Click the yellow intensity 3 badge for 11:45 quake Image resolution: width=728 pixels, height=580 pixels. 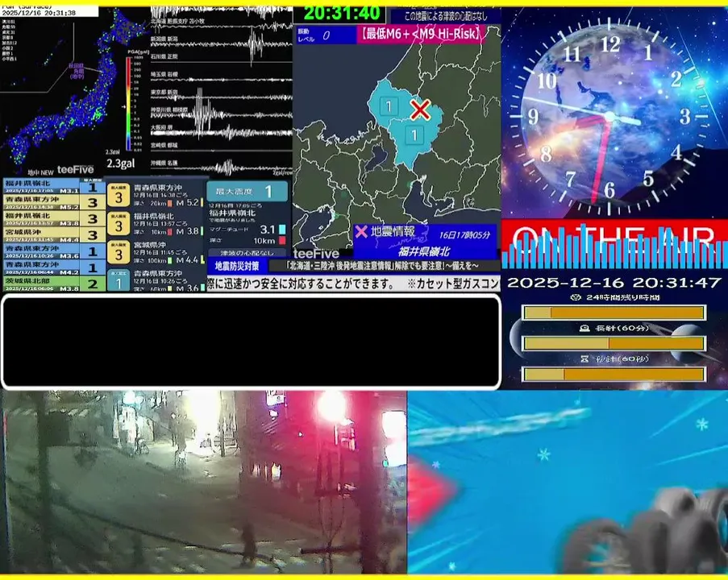119,253
